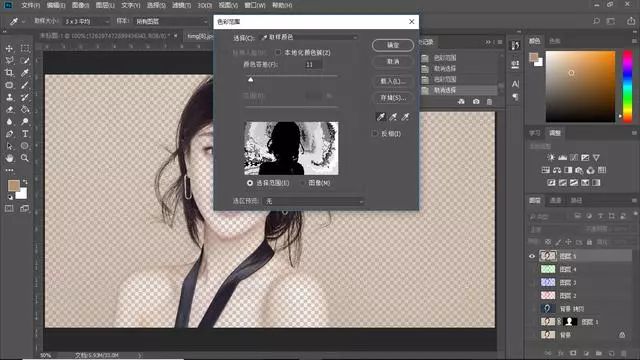The width and height of the screenshot is (640, 360).
Task: Click inside the color picker gradient field
Action: pos(580,86)
